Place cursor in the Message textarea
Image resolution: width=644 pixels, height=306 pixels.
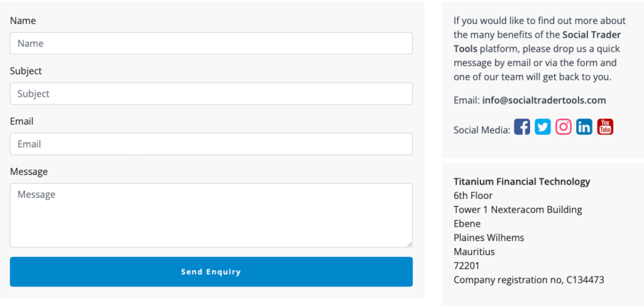pyautogui.click(x=211, y=215)
